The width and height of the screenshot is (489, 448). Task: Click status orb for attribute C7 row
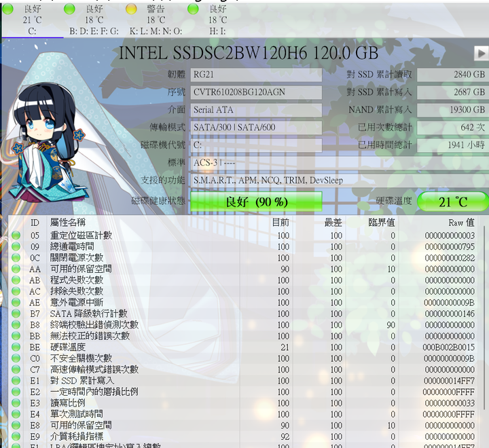pyautogui.click(x=16, y=369)
